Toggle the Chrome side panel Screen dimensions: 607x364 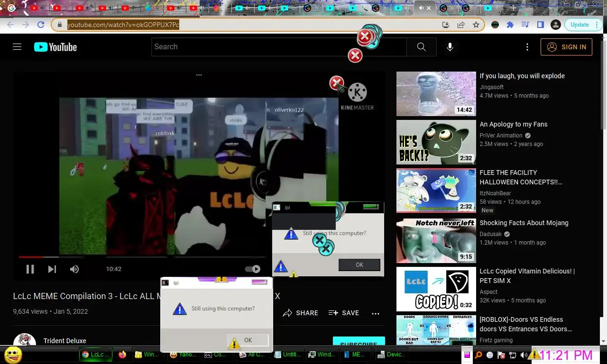coord(540,25)
